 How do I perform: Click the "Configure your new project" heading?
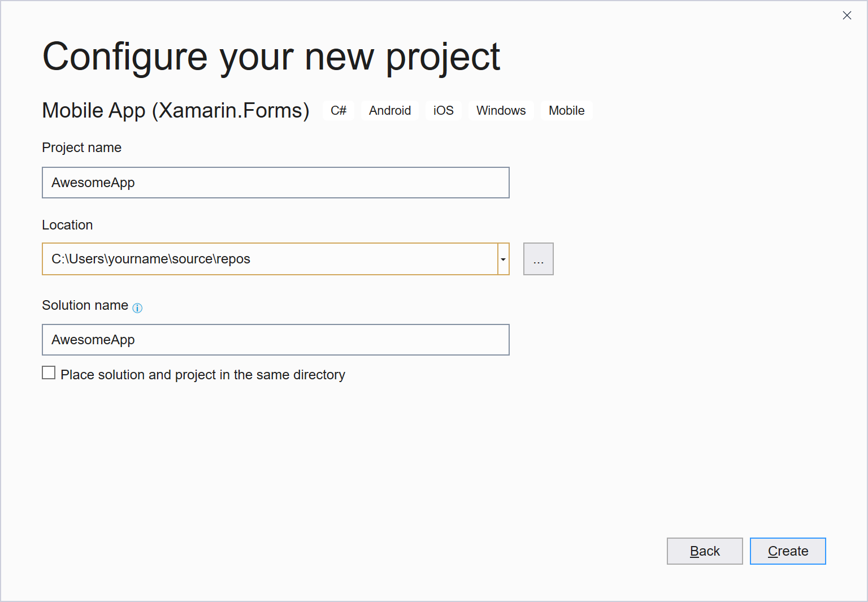[271, 57]
